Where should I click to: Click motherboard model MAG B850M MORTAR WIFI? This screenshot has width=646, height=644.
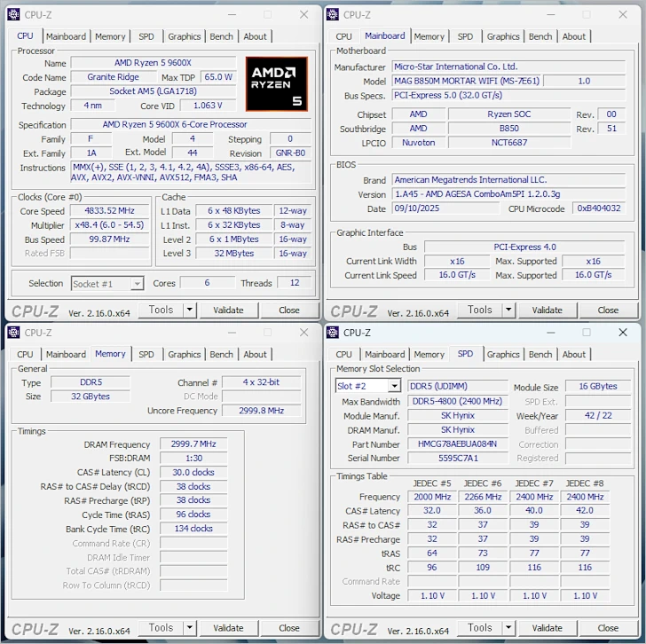click(467, 81)
